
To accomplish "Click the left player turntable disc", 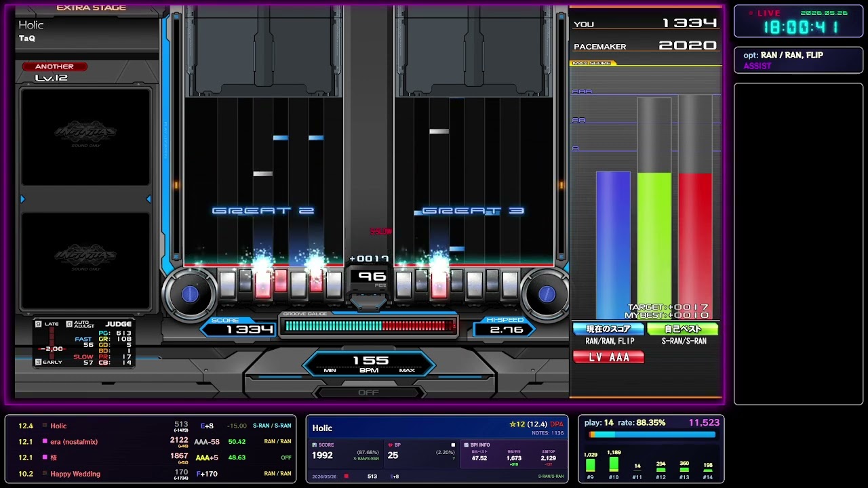I will click(190, 293).
